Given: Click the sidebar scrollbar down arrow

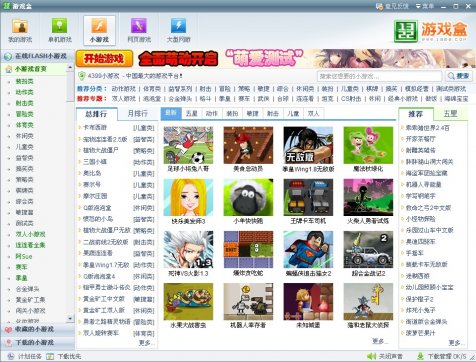Looking at the screenshot, I should click(x=70, y=318).
